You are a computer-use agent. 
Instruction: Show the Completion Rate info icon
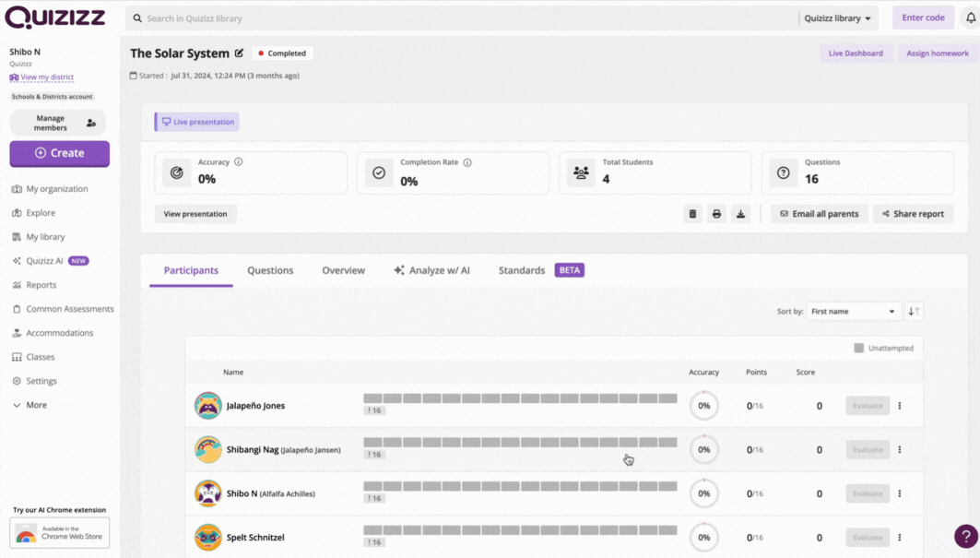[x=467, y=162]
